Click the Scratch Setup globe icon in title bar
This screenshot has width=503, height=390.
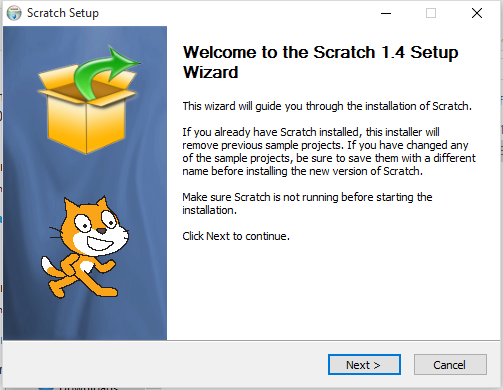(x=14, y=13)
